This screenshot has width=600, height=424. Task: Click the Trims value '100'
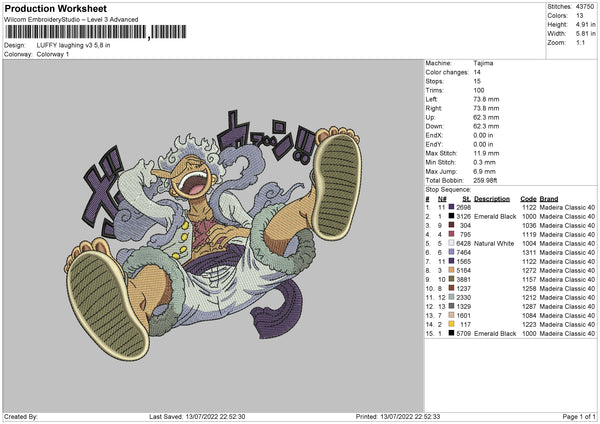479,90
